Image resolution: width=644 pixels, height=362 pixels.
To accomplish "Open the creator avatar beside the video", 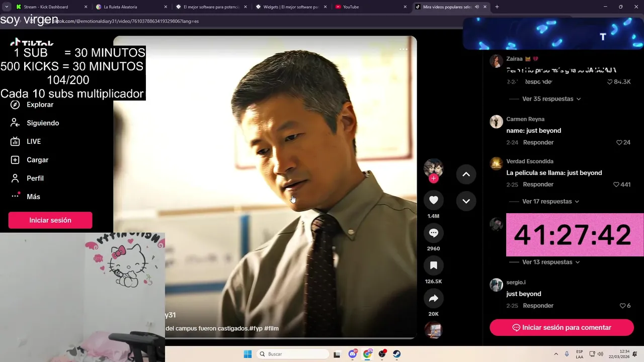I will pyautogui.click(x=433, y=168).
